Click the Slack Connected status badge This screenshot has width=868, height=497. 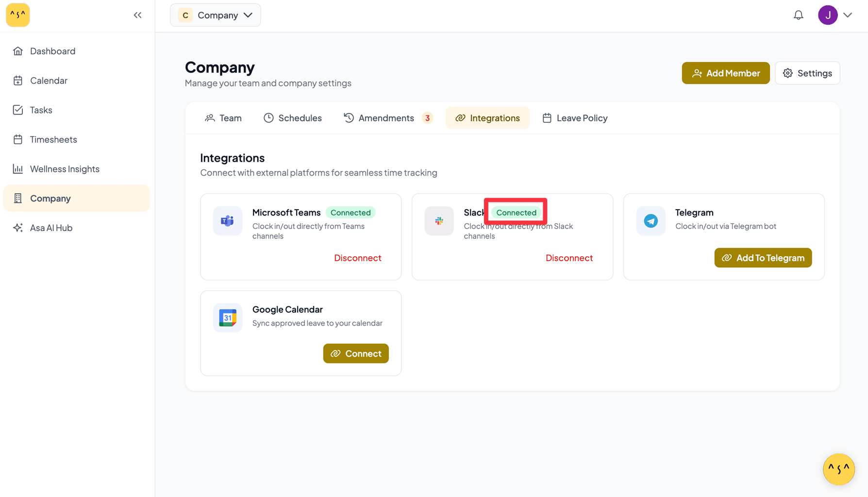(x=516, y=213)
